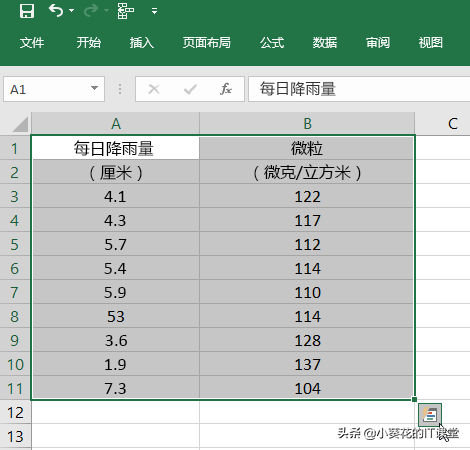Screen dimensions: 470x450
Task: Click cell with value 104
Action: tap(307, 388)
